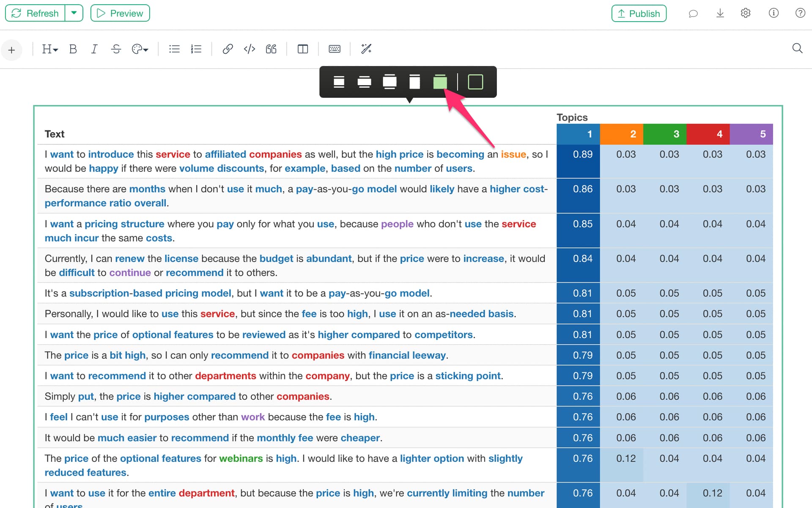This screenshot has height=508, width=812.
Task: Choose the first layout width option
Action: pyautogui.click(x=339, y=82)
